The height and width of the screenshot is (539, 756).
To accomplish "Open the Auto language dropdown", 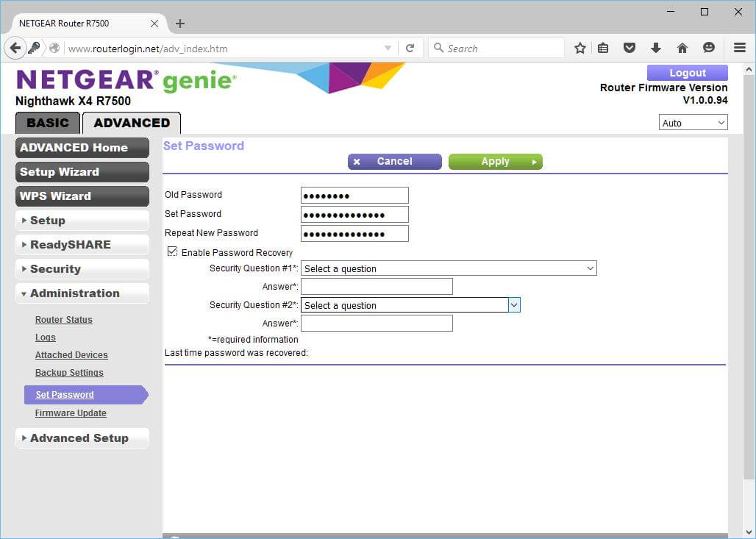I will (x=693, y=123).
